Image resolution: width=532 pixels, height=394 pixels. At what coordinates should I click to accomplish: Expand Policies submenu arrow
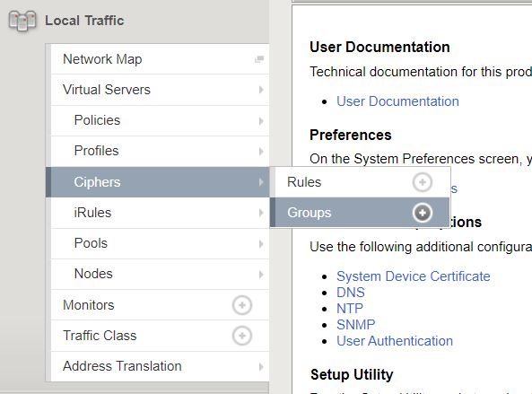[x=261, y=121]
